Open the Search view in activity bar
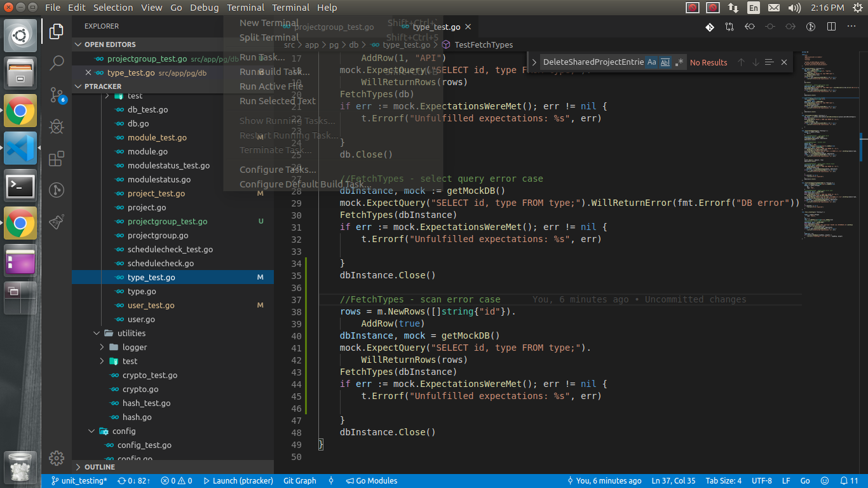The image size is (868, 488). pyautogui.click(x=57, y=63)
